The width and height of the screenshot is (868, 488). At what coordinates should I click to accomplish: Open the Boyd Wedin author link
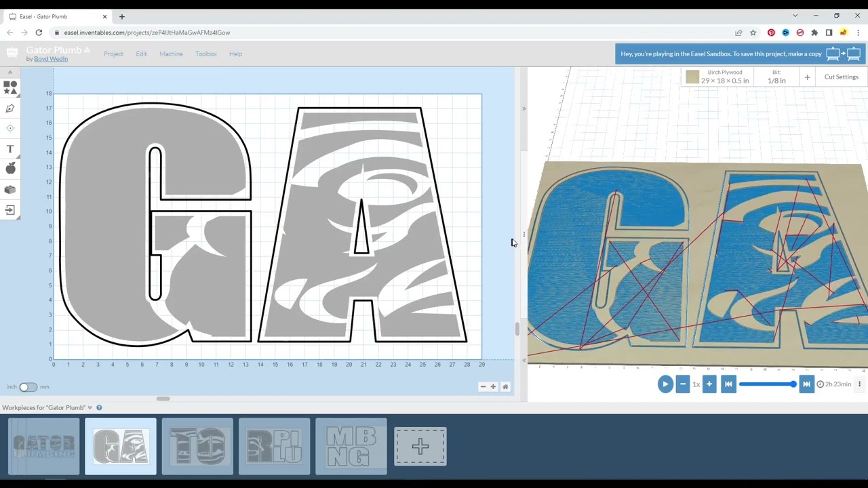pyautogui.click(x=51, y=59)
